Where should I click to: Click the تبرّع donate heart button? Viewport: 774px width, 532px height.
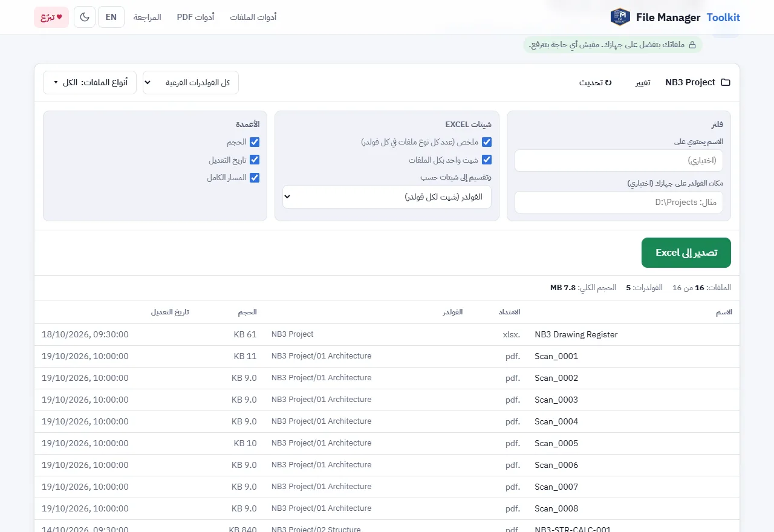point(51,17)
